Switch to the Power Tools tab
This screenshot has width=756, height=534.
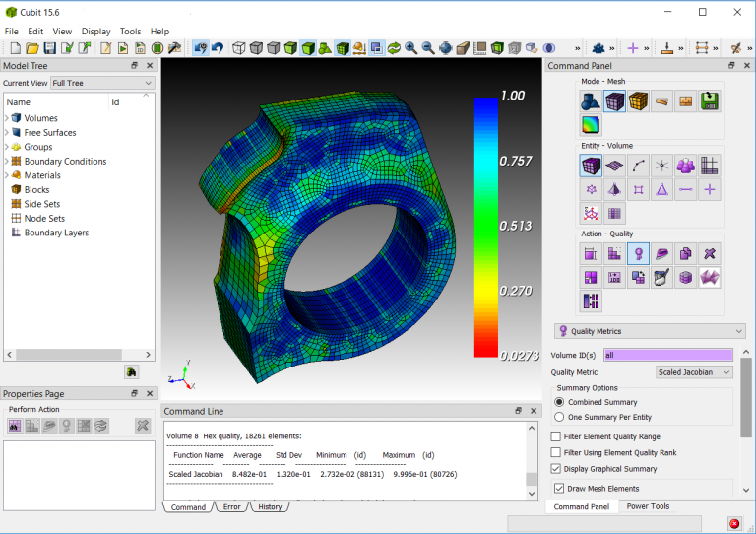[648, 506]
